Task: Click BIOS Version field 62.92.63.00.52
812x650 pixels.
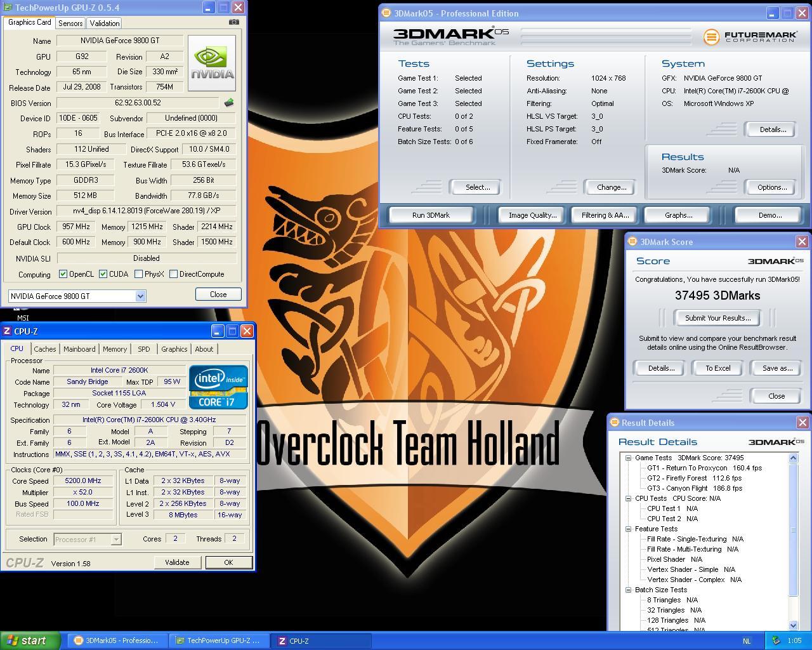Action: (x=138, y=102)
